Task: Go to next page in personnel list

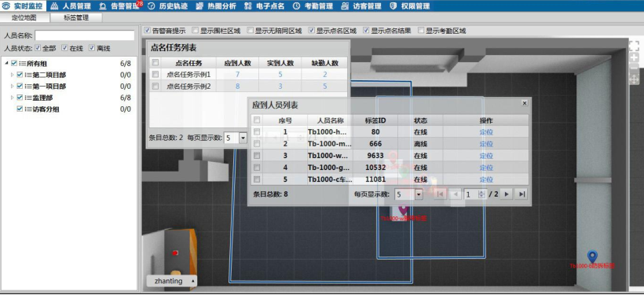Action: pyautogui.click(x=507, y=194)
